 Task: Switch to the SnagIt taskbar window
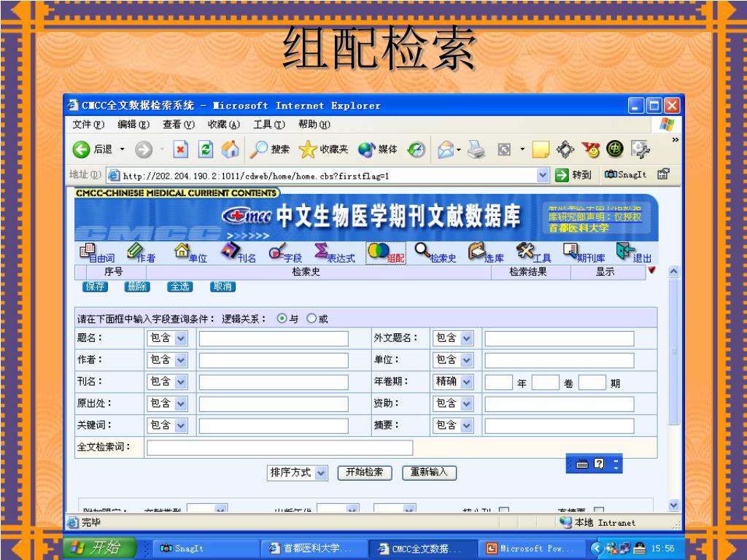pyautogui.click(x=205, y=548)
